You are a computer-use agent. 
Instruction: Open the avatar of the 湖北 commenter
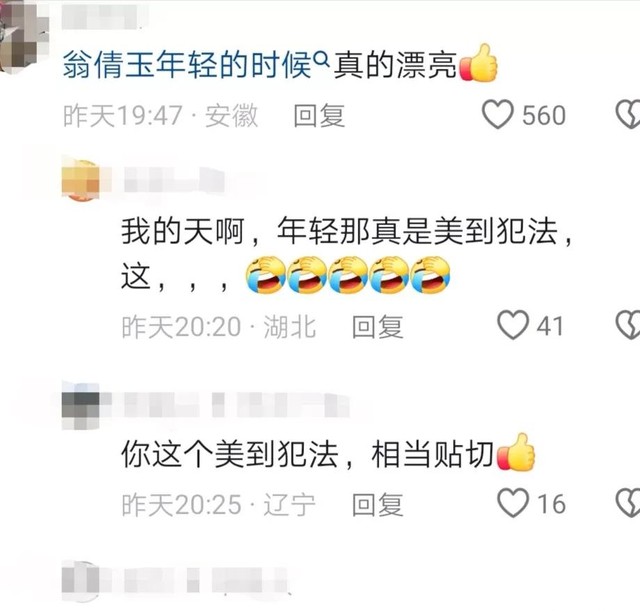[x=81, y=180]
